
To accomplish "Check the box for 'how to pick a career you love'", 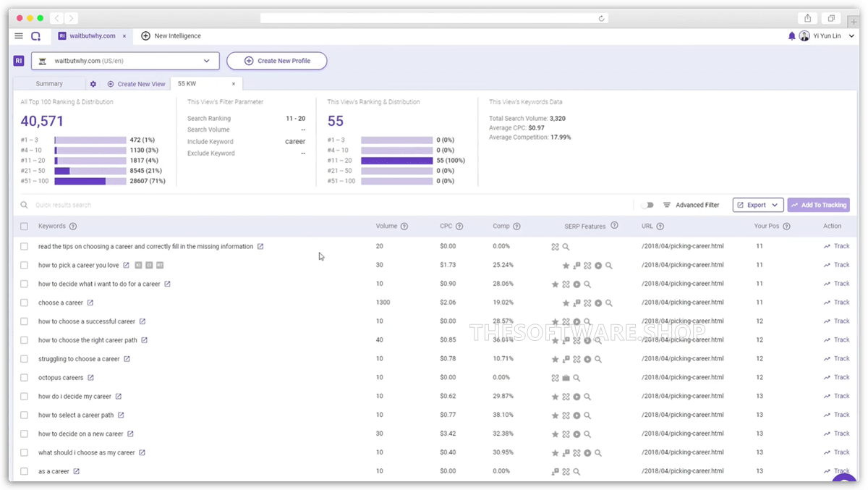I will click(24, 266).
